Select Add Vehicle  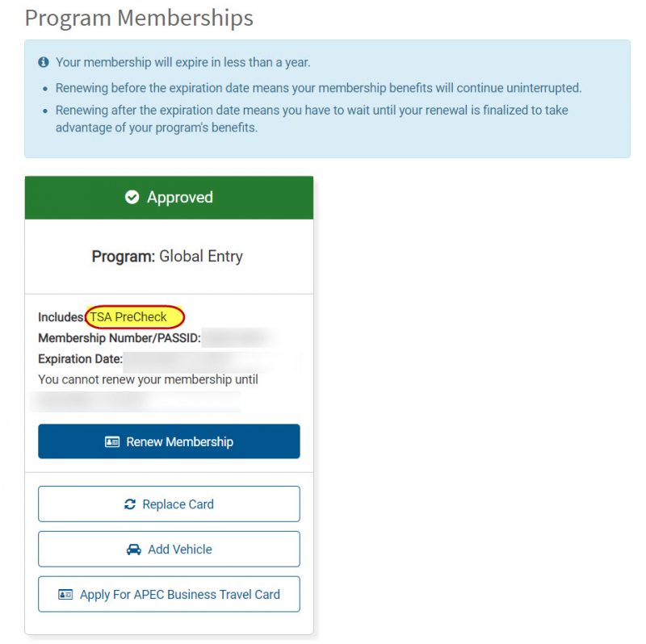coord(169,549)
